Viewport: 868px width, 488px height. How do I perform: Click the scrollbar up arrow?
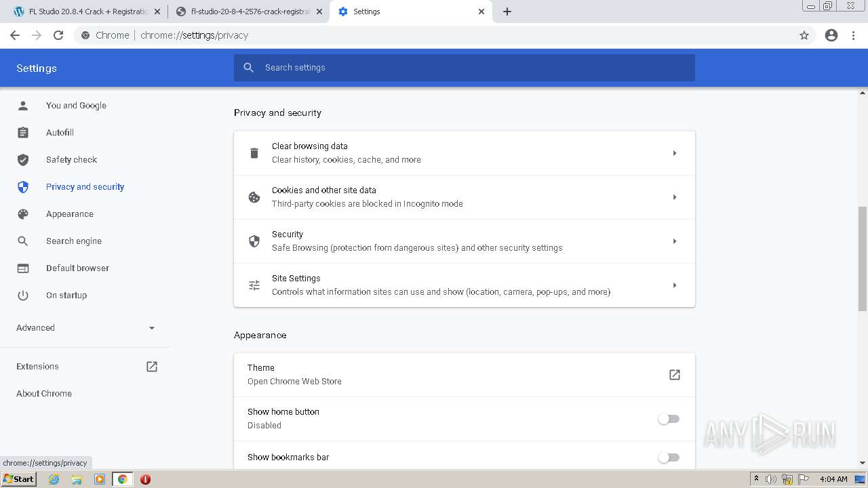(x=863, y=93)
